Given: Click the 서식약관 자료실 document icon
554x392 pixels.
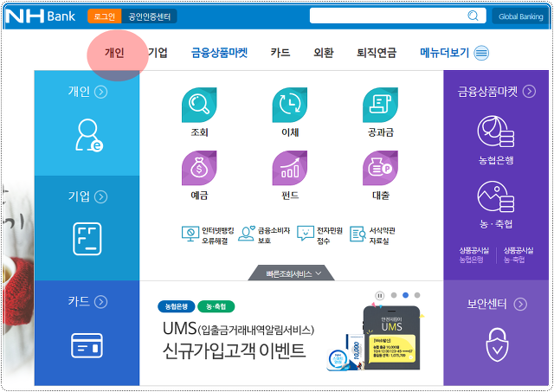Looking at the screenshot, I should pyautogui.click(x=358, y=235).
